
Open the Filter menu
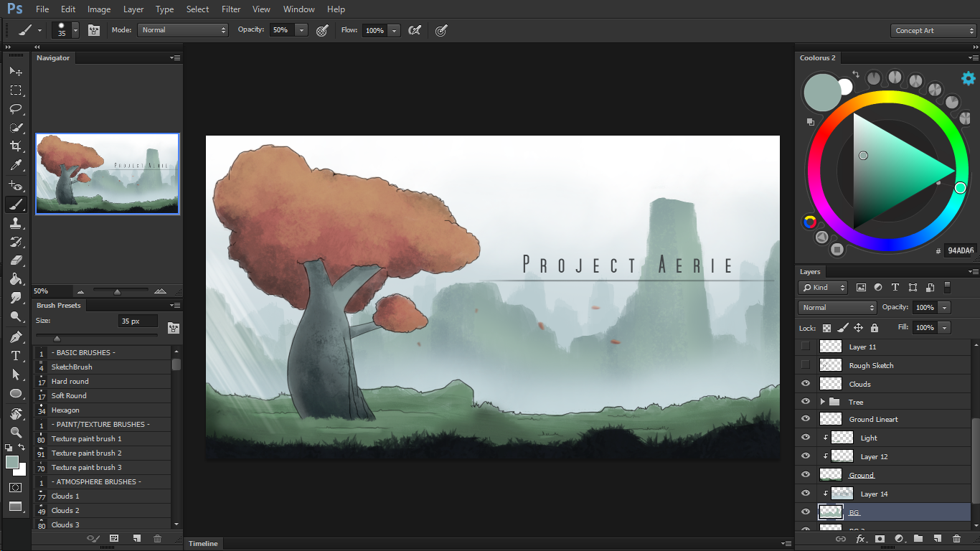tap(231, 9)
